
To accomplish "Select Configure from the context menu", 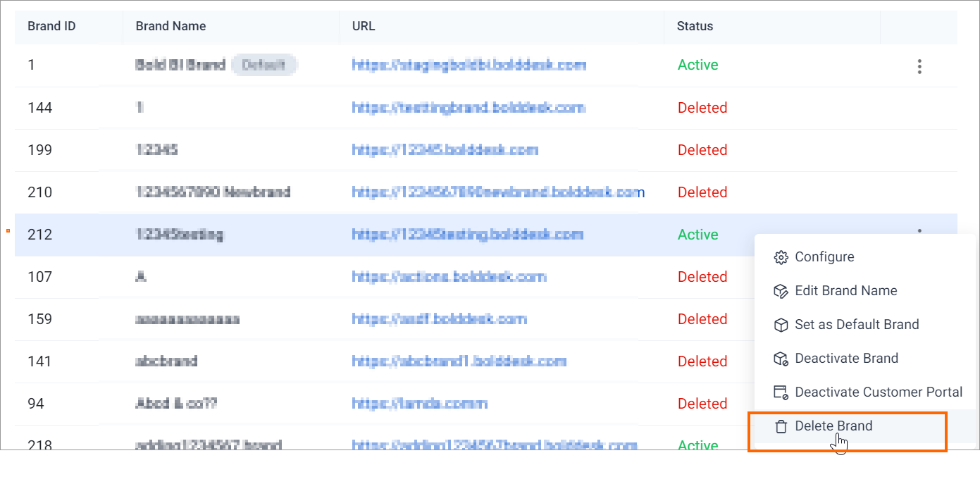I will pyautogui.click(x=865, y=257).
